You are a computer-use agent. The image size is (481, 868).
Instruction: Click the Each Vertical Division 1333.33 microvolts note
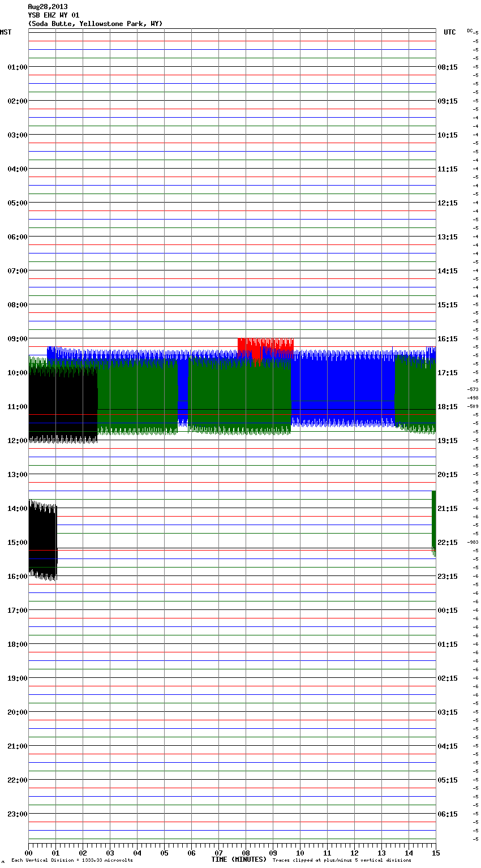point(72,861)
